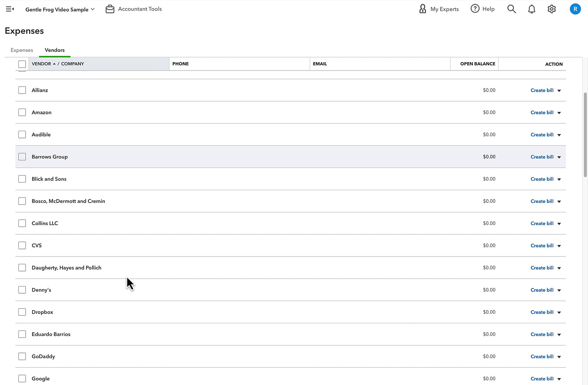Check the Barrows Group checkbox
Screen dimensions: 588x385
22,157
